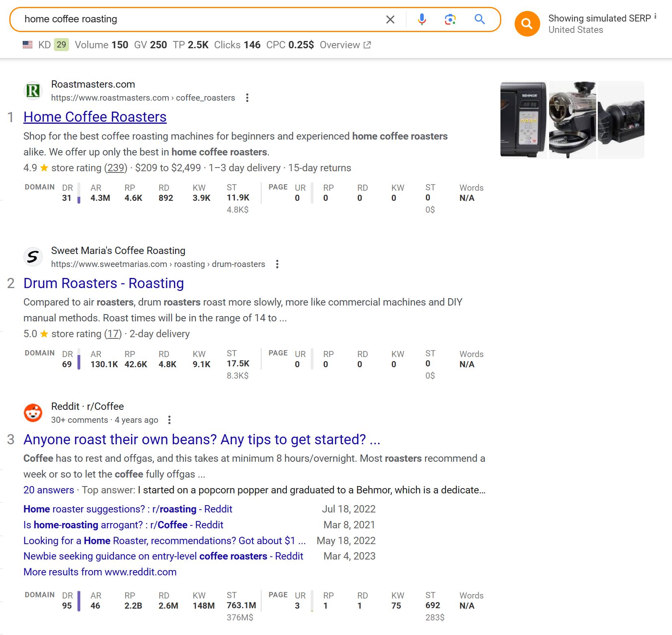
Task: Click the United States location label
Action: [x=575, y=30]
